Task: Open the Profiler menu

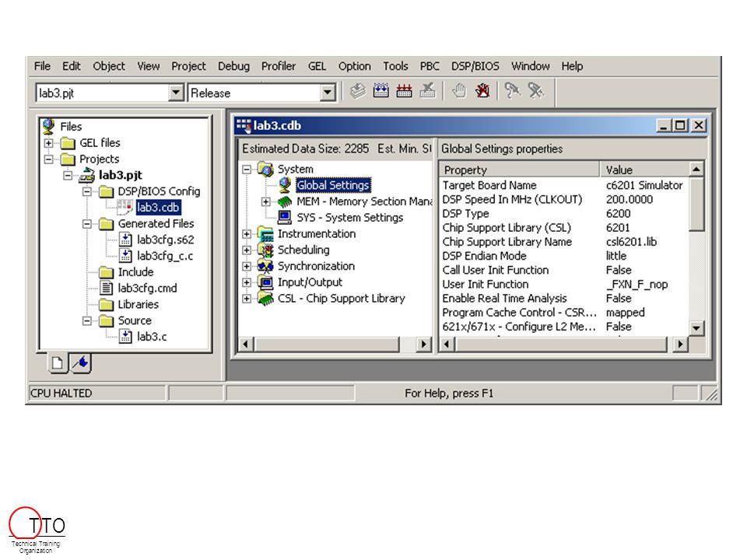Action: tap(279, 66)
